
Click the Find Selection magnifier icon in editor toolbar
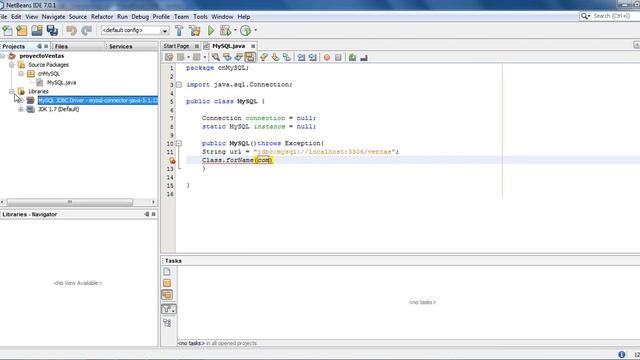(x=216, y=58)
